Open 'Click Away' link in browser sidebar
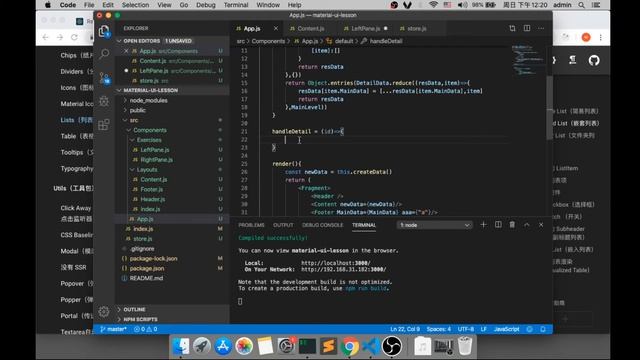This screenshot has width=640, height=360. point(76,208)
